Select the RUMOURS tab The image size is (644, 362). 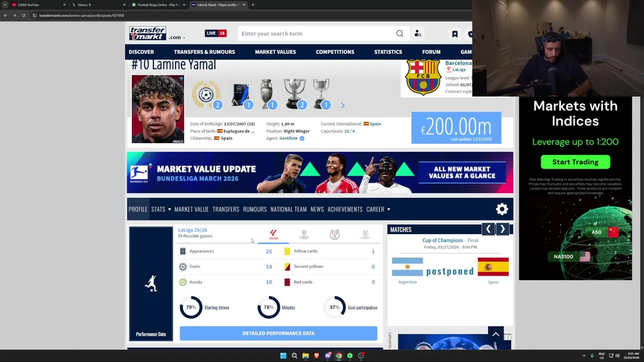(x=255, y=209)
